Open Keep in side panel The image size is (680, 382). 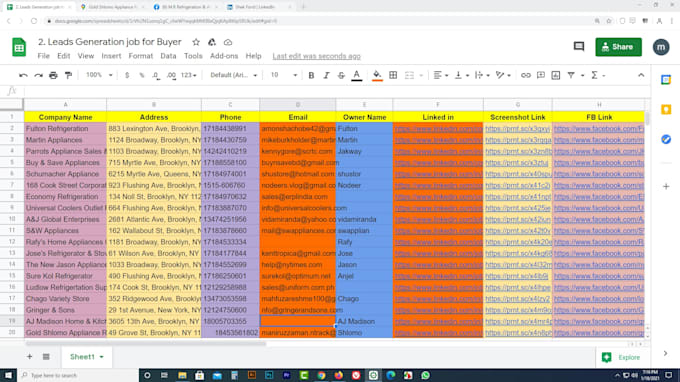666,109
